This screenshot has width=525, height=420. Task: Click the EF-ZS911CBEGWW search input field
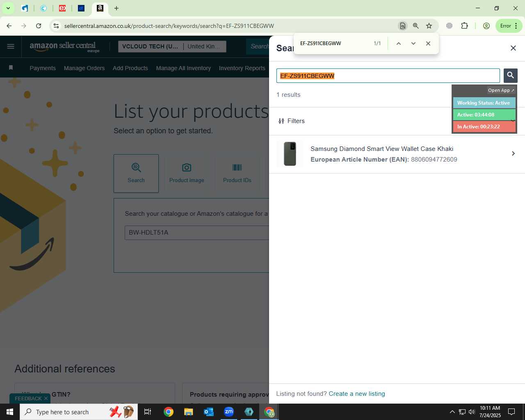tap(388, 76)
